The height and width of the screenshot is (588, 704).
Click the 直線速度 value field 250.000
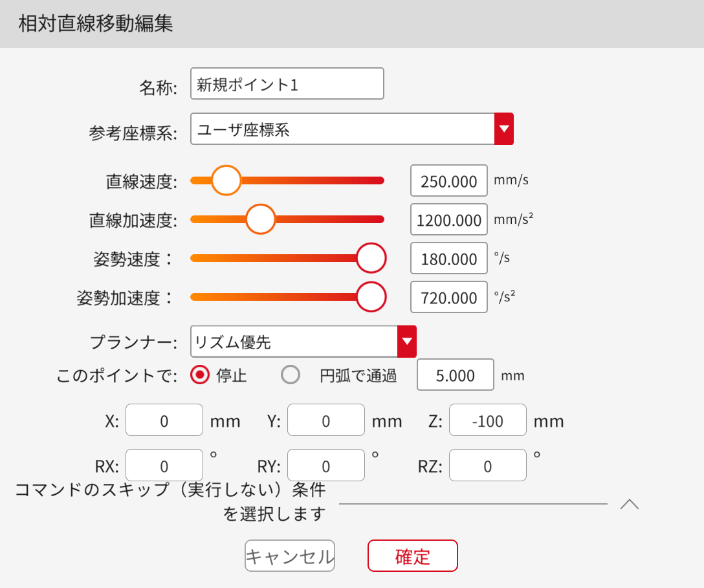[448, 181]
